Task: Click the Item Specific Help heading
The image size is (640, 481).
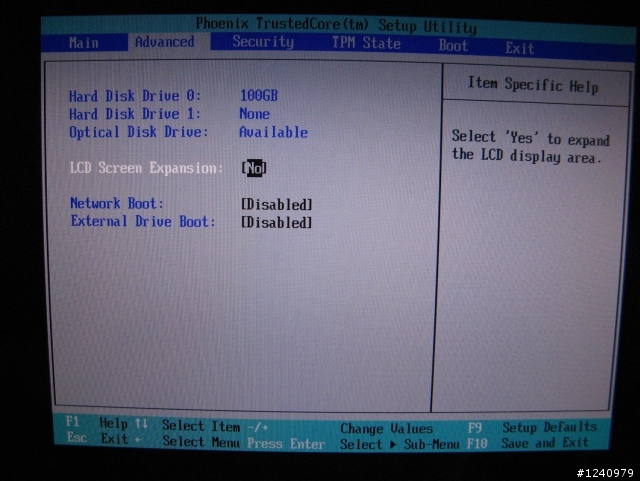Action: (533, 85)
